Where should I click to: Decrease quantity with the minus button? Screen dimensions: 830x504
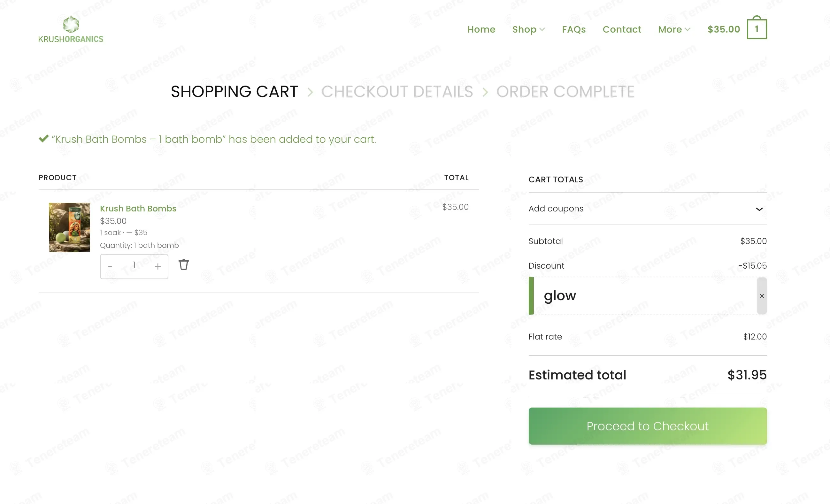[110, 266]
